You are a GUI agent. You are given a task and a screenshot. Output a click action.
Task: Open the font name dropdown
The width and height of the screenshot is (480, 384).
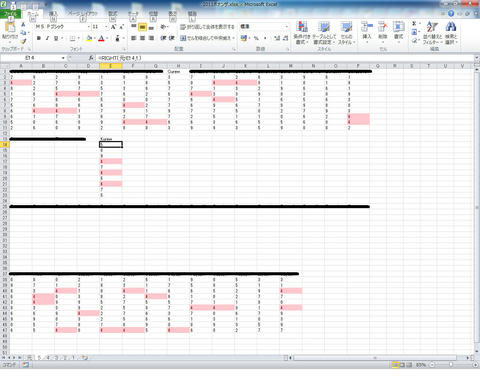[89, 27]
